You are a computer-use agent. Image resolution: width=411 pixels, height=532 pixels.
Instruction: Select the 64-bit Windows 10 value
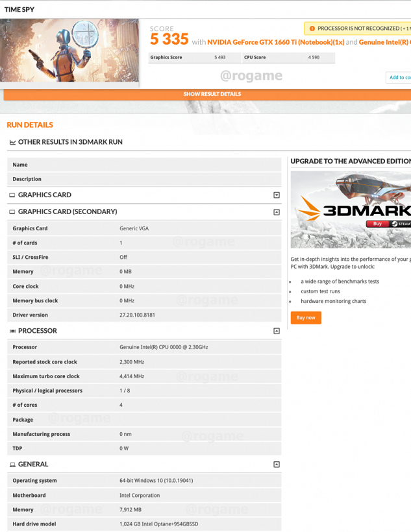pyautogui.click(x=156, y=481)
